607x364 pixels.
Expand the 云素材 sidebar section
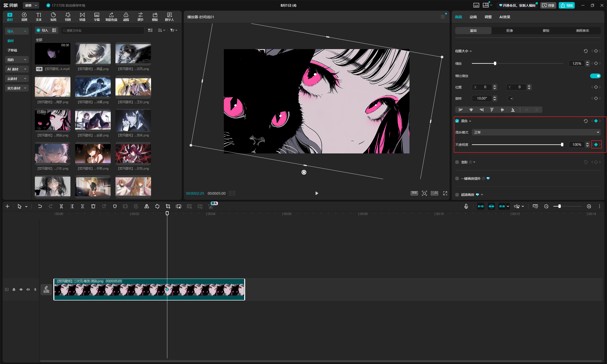tap(17, 78)
